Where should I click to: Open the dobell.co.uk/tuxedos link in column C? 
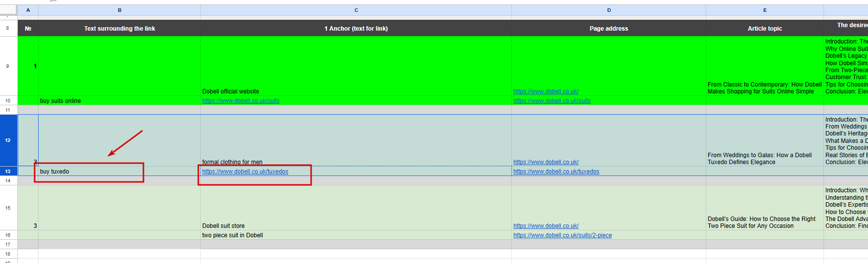pyautogui.click(x=245, y=172)
